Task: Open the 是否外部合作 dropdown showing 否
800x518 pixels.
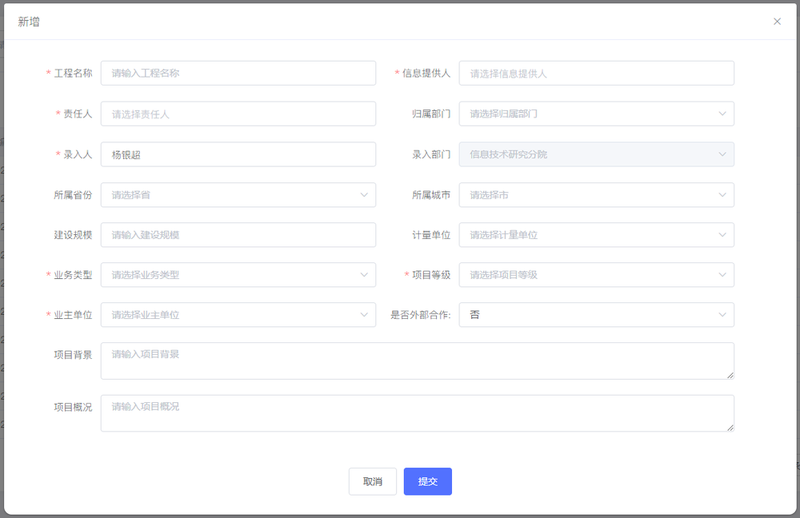Action: 596,315
